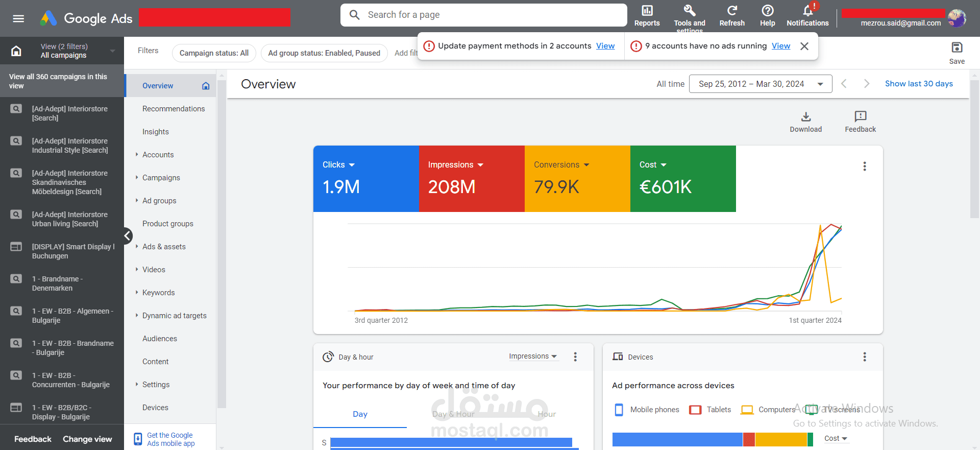
Task: Select the Hour tab
Action: [x=547, y=414]
